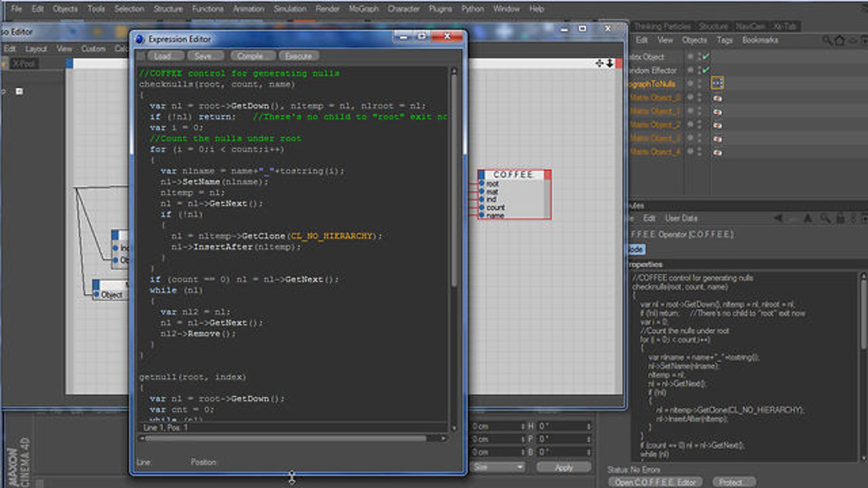Toggle the Matrix Object enable checkmark
The height and width of the screenshot is (488, 868).
(x=706, y=56)
